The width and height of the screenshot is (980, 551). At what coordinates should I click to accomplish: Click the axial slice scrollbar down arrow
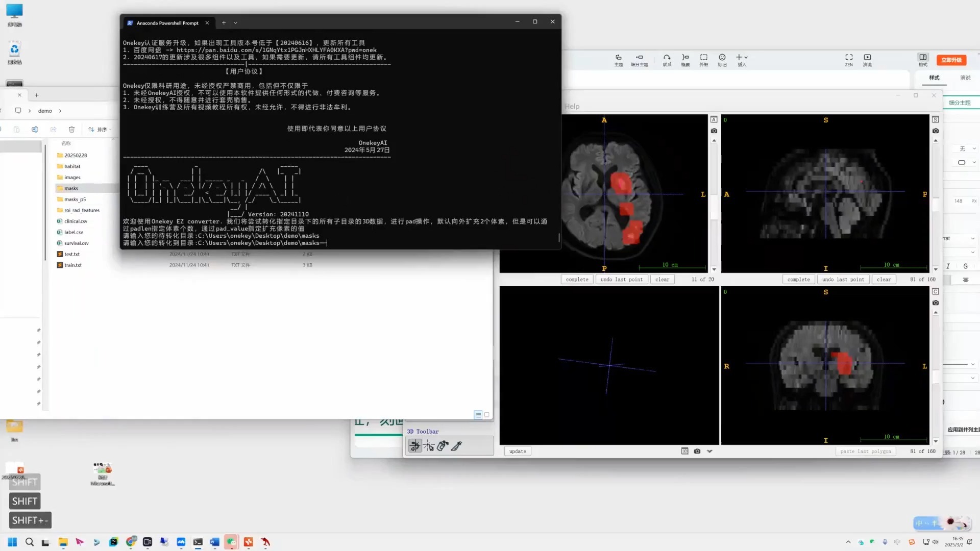714,269
